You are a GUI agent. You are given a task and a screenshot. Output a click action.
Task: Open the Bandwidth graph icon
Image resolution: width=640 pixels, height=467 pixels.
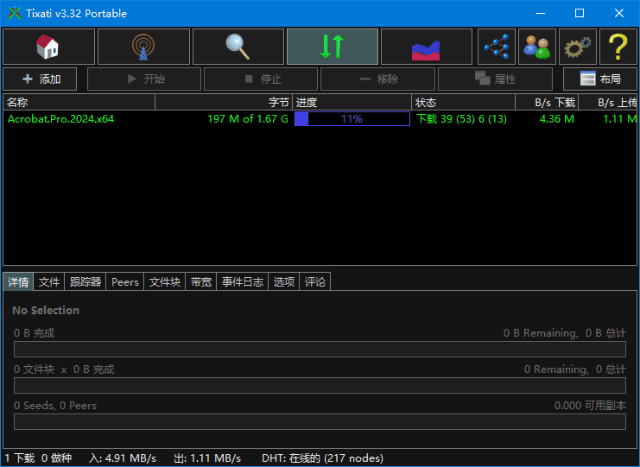[427, 47]
